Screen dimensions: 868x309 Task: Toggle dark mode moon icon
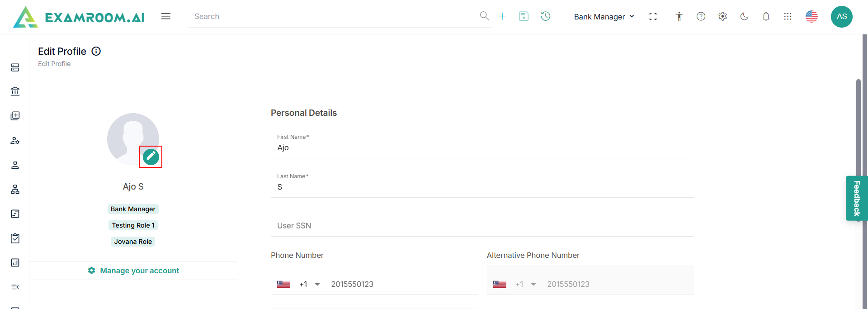coord(744,17)
